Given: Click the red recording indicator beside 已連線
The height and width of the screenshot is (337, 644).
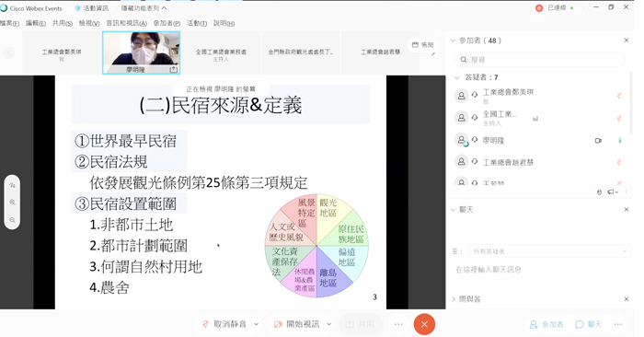Looking at the screenshot, I should (539, 8).
